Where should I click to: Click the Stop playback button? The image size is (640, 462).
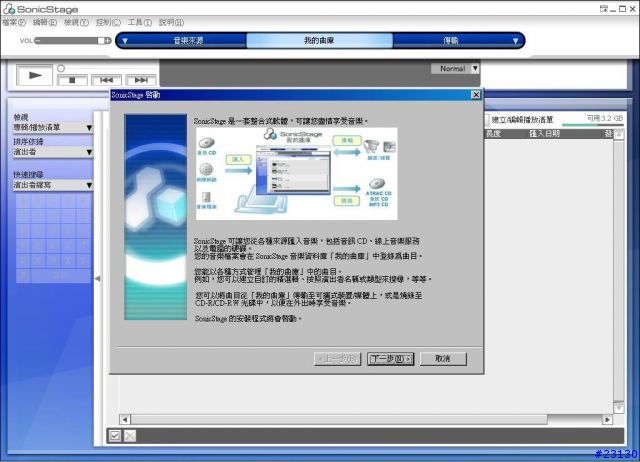(x=72, y=80)
